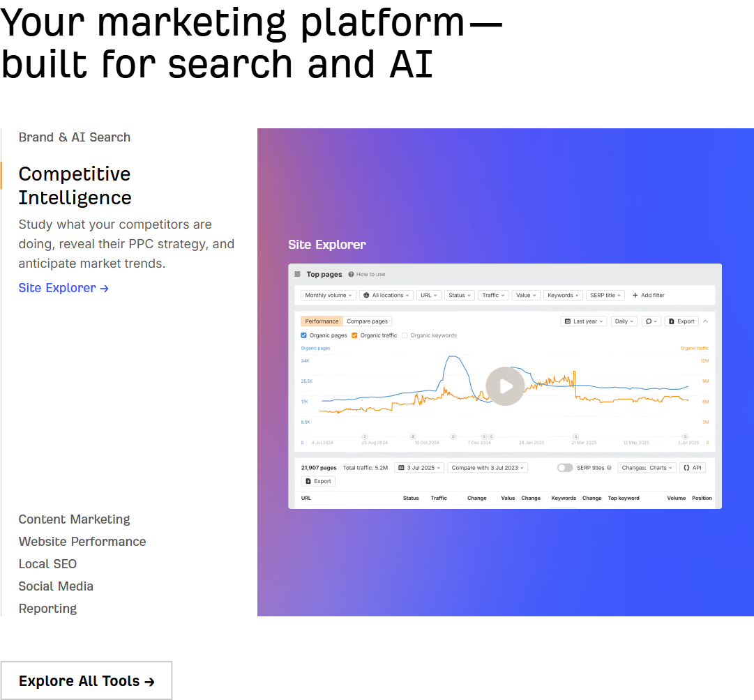
Task: Open the Daily granularity dropdown
Action: (x=623, y=321)
